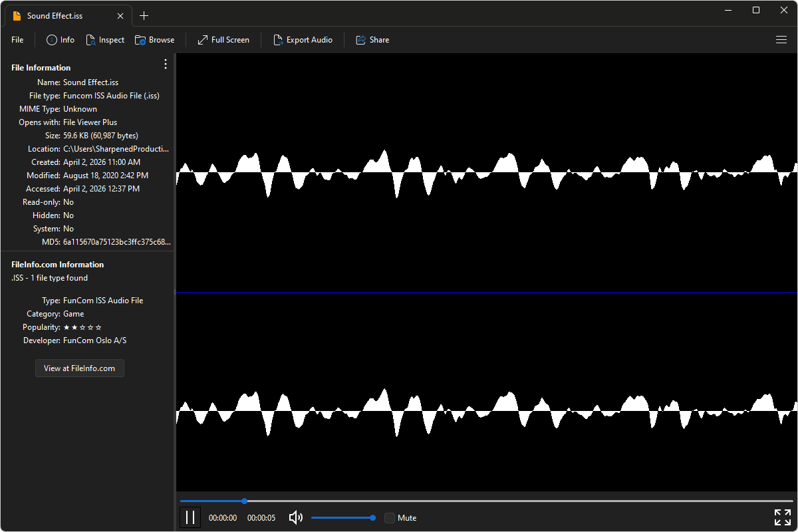The image size is (798, 532).
Task: Select the Inspect tool
Action: [x=105, y=39]
